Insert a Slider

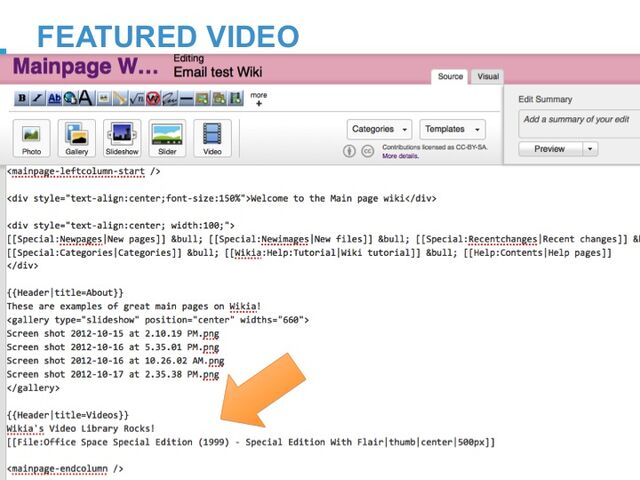(x=167, y=138)
